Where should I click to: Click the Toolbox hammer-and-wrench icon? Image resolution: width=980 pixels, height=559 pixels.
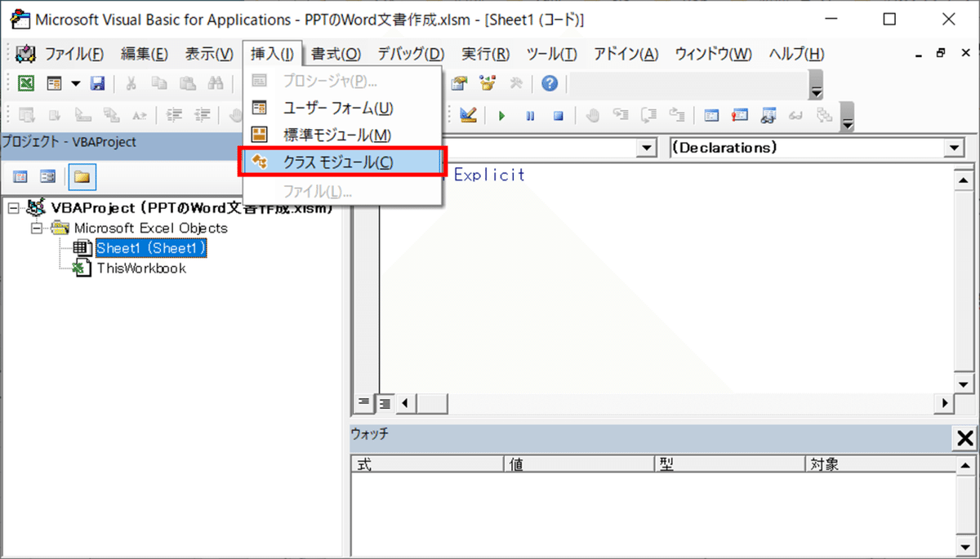pyautogui.click(x=516, y=83)
